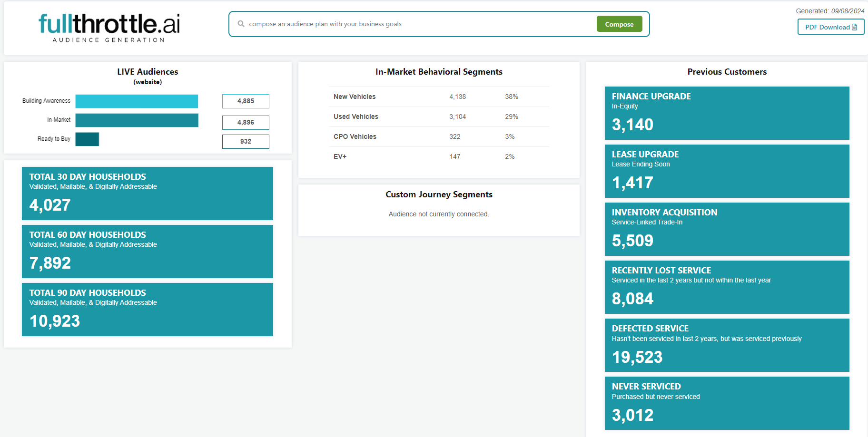
Task: Select the 4,885 Building Awareness count box
Action: click(x=246, y=101)
